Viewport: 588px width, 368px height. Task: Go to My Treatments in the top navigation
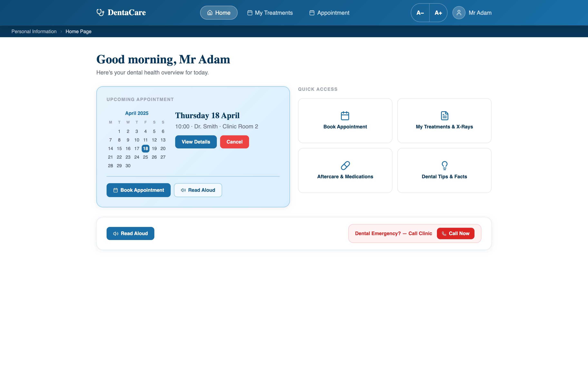point(270,13)
